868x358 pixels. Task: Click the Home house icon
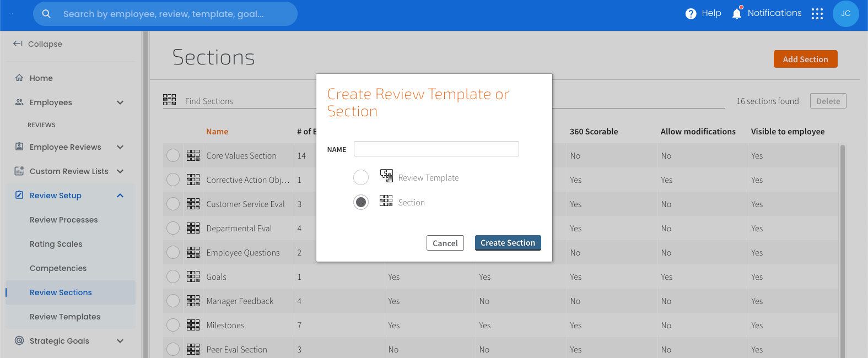[x=19, y=78]
